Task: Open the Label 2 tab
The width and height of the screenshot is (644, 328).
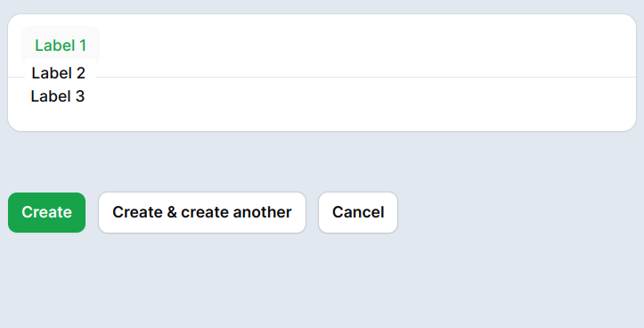Action: [x=58, y=73]
